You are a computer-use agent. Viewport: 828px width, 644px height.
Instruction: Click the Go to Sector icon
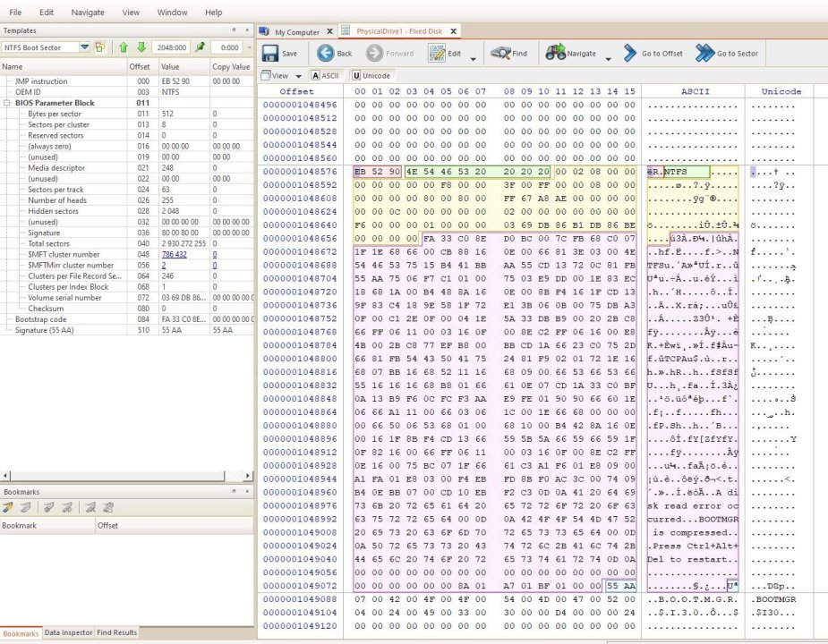click(x=705, y=54)
